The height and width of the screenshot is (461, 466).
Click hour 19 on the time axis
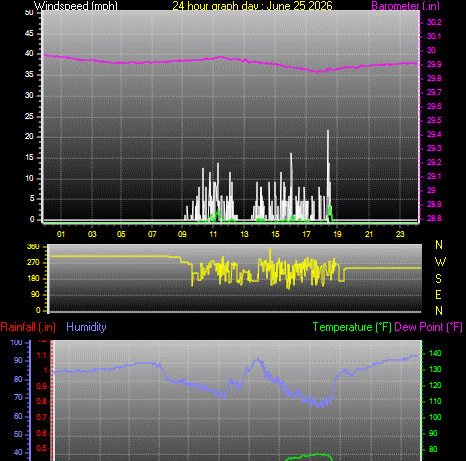coord(337,234)
